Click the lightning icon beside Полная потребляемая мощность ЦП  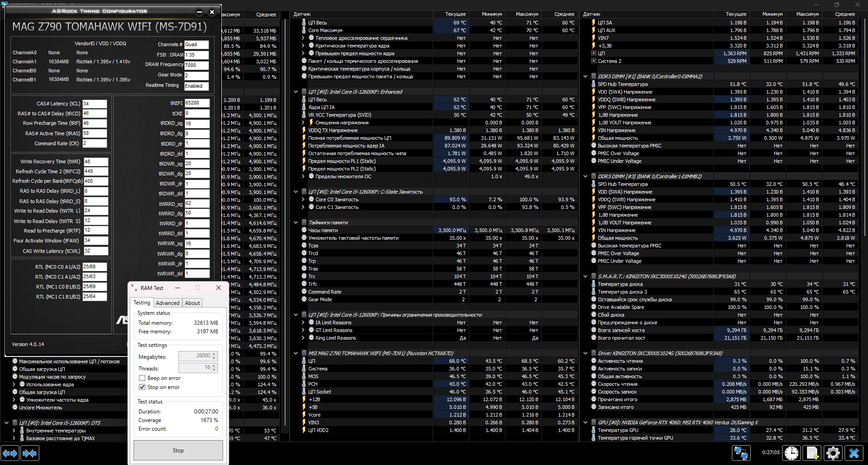coord(304,138)
